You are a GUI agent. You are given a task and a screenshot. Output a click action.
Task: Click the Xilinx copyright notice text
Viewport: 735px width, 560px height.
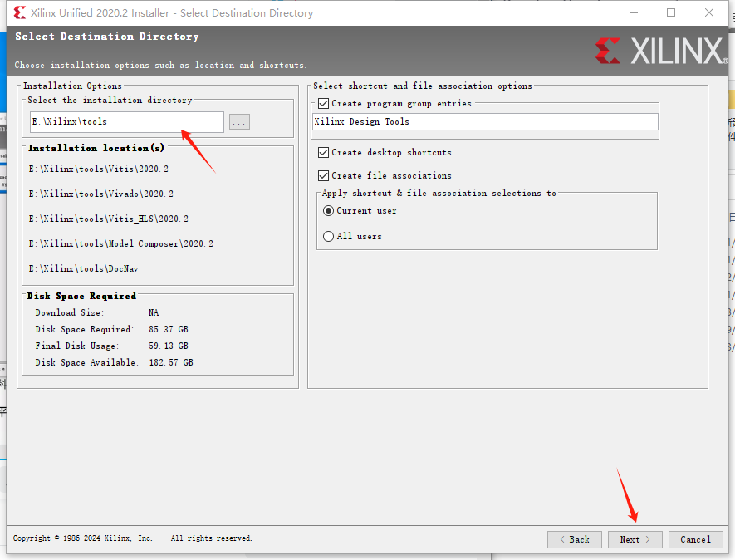click(133, 538)
